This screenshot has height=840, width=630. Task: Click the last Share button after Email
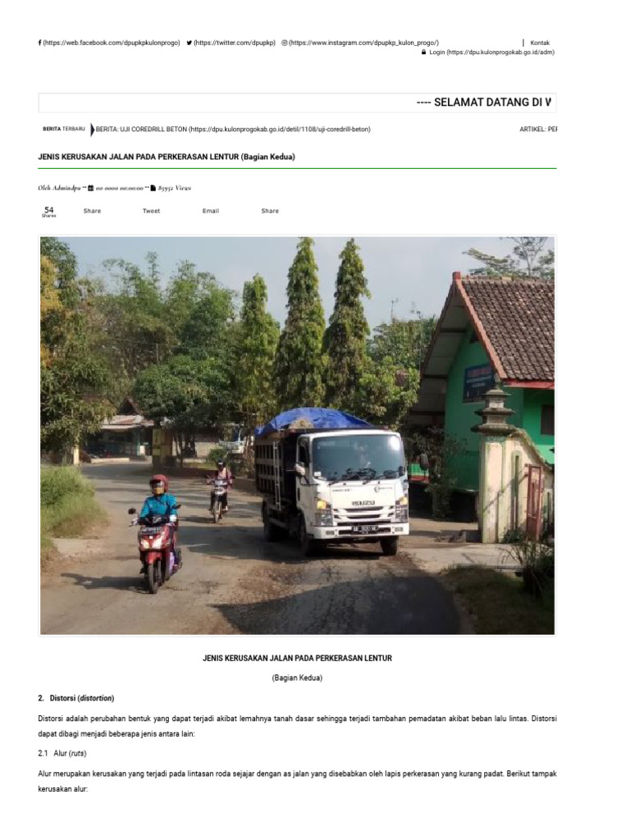click(270, 211)
